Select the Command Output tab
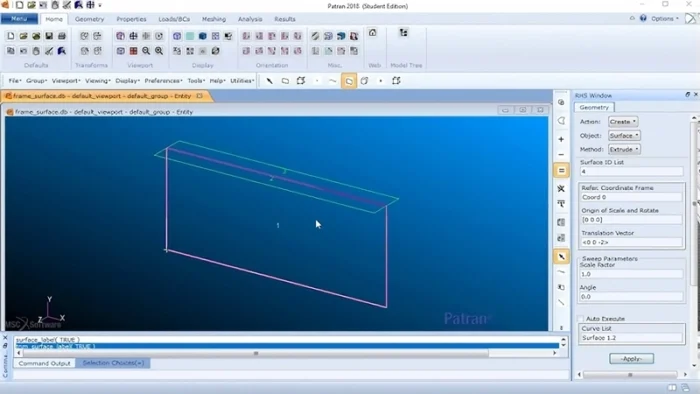The image size is (700, 394). 45,363
